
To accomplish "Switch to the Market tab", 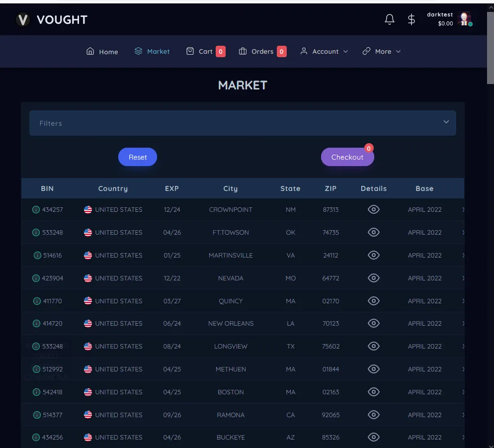I will 152,51.
